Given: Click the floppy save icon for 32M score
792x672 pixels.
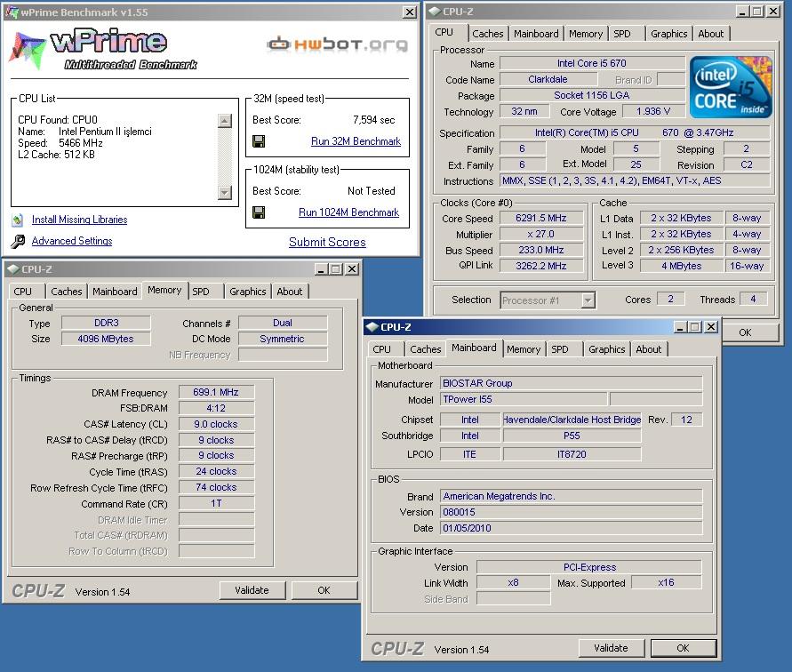Looking at the screenshot, I should click(259, 141).
